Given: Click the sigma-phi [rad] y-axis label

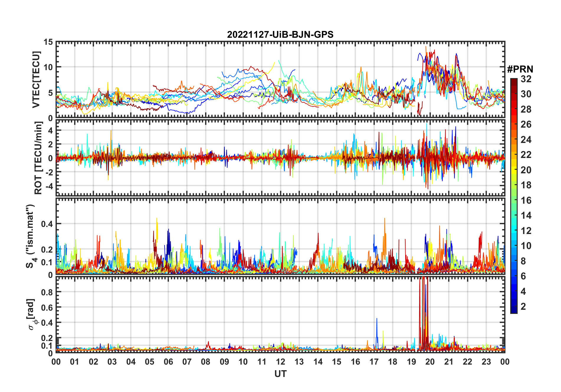Looking at the screenshot, I should (x=32, y=314).
